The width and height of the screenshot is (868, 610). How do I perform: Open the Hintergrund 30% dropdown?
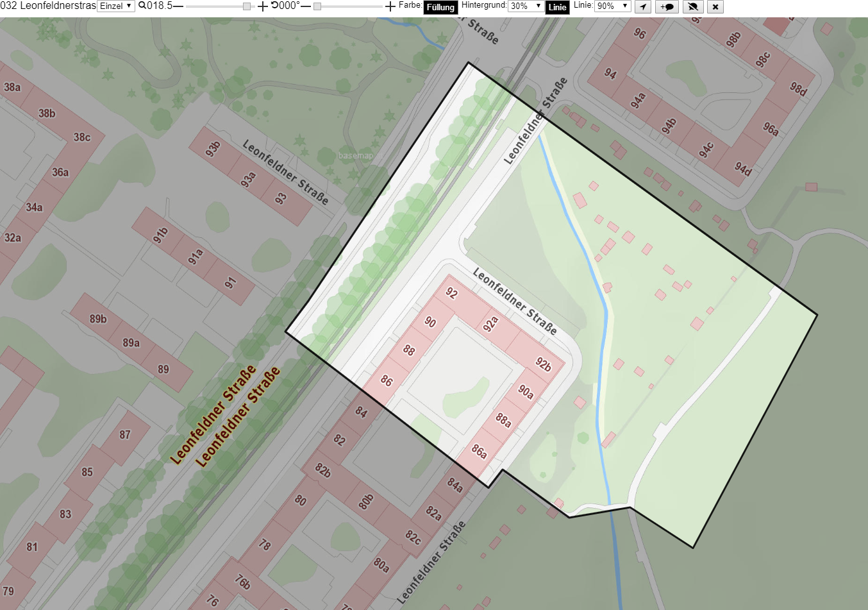[526, 6]
